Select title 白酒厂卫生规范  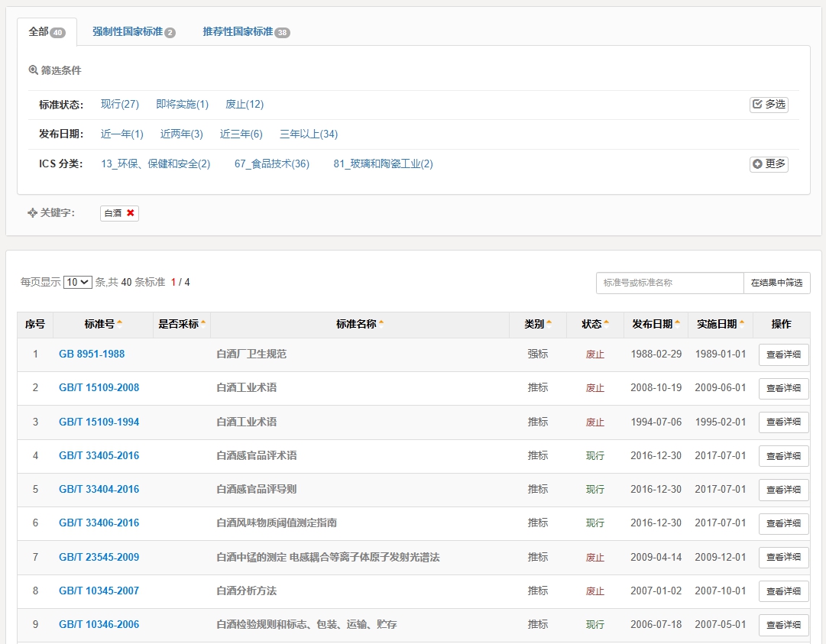click(x=251, y=354)
